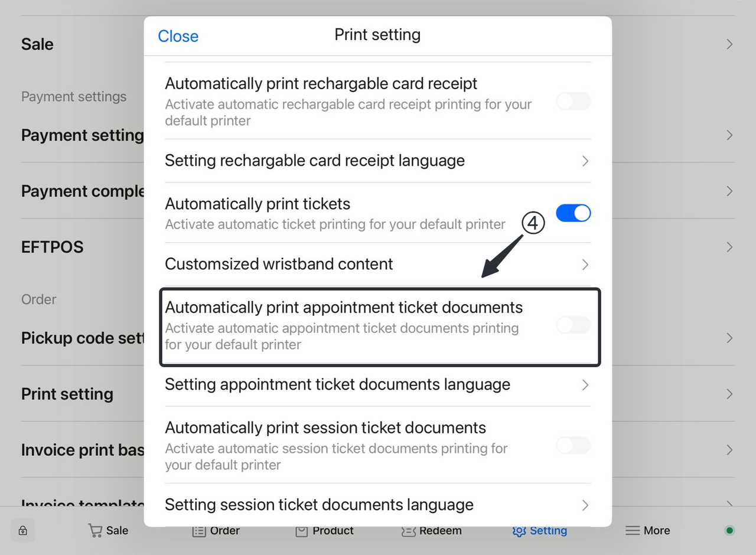
Task: Tap the Sale cart icon
Action: (95, 531)
